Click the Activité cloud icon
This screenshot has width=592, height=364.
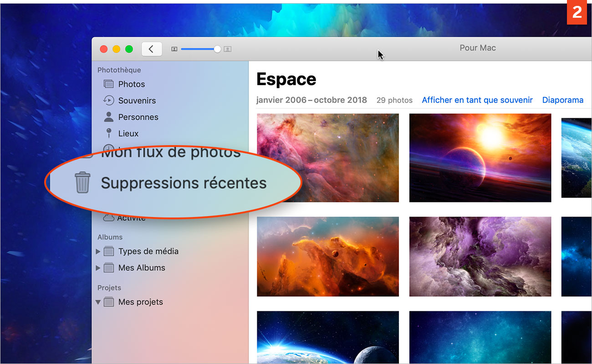(x=108, y=217)
